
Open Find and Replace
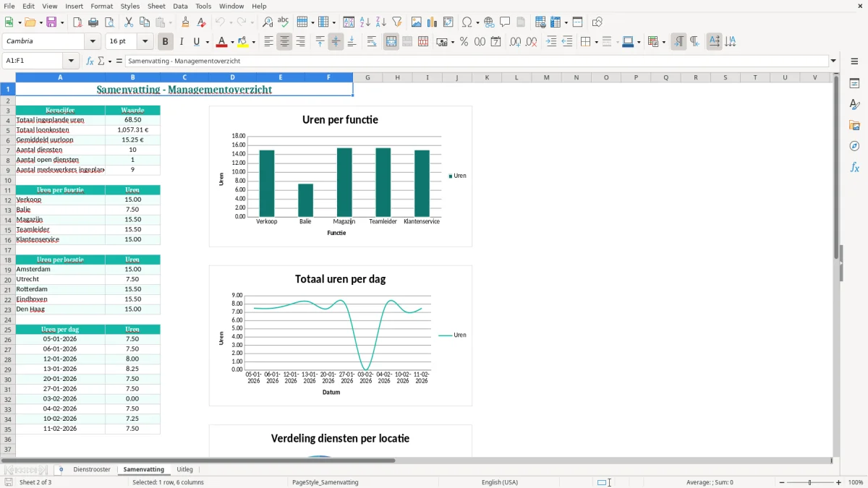coord(268,22)
